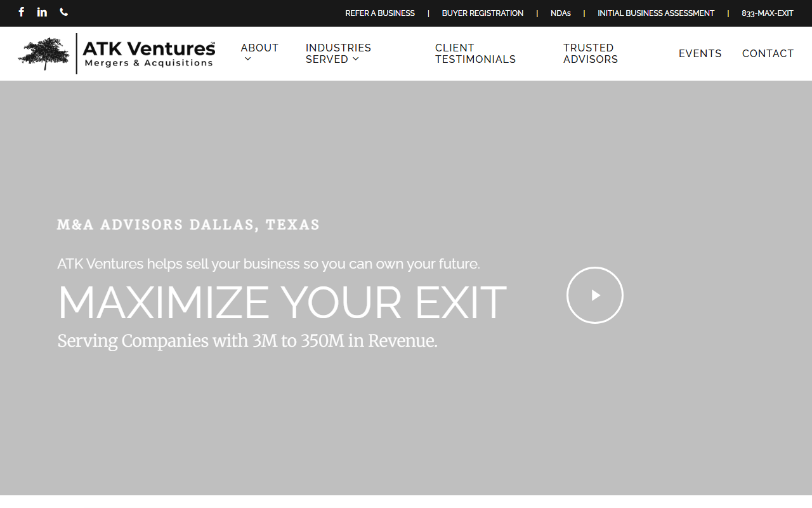Click the phone icon in top bar

click(63, 12)
